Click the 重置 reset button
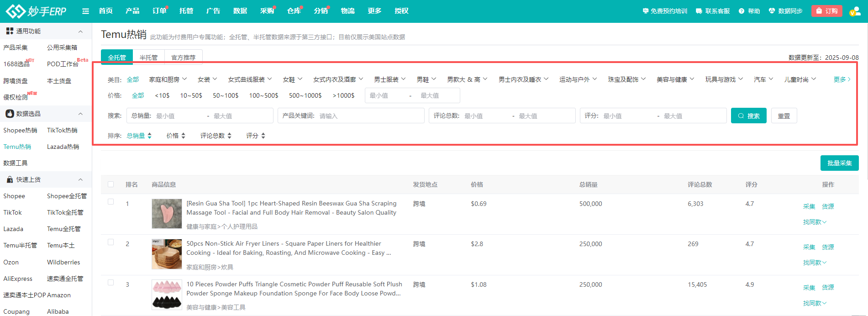 [784, 116]
